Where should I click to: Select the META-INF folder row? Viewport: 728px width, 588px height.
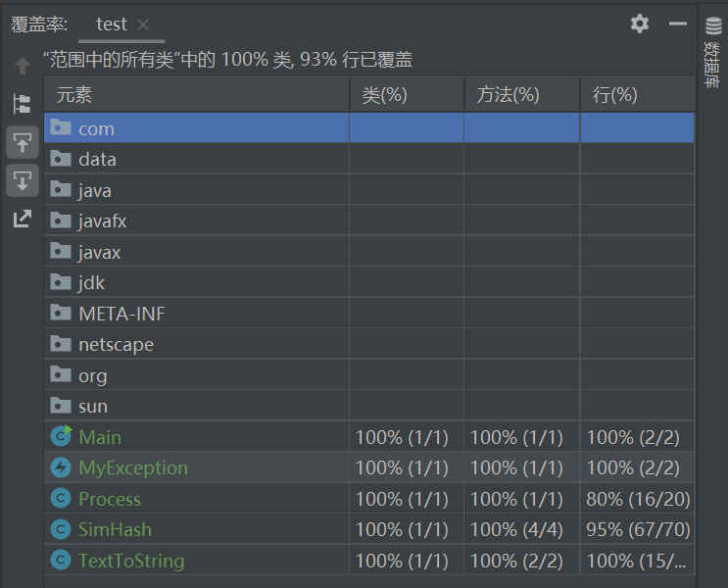(x=121, y=314)
